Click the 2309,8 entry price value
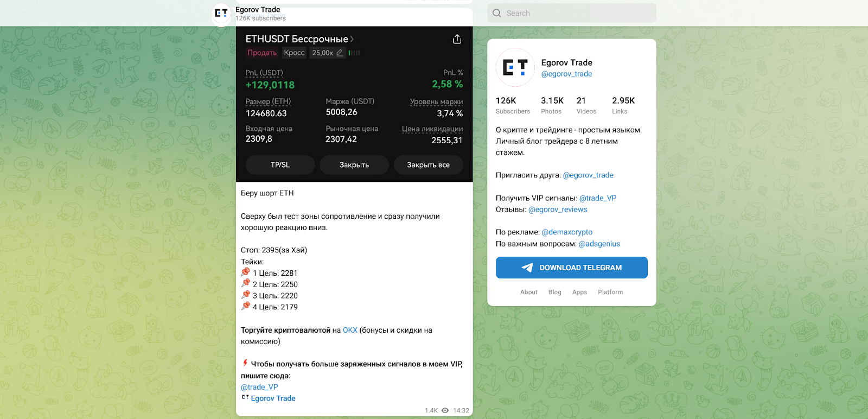868x419 pixels. tap(259, 139)
